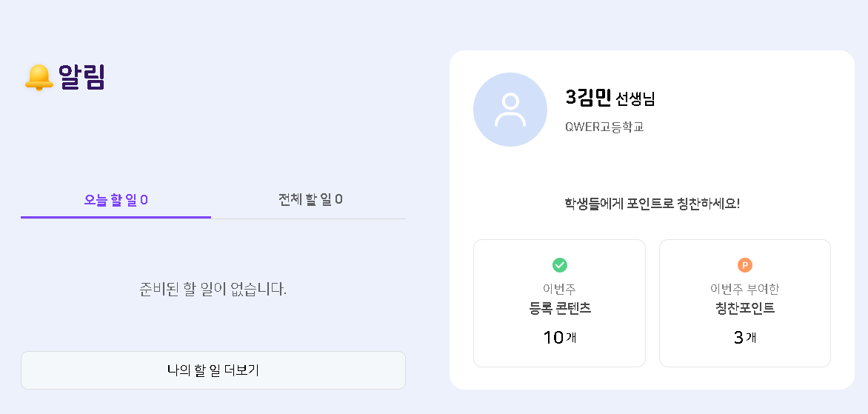
Task: Click 선생님 title beside the name
Action: (x=635, y=99)
